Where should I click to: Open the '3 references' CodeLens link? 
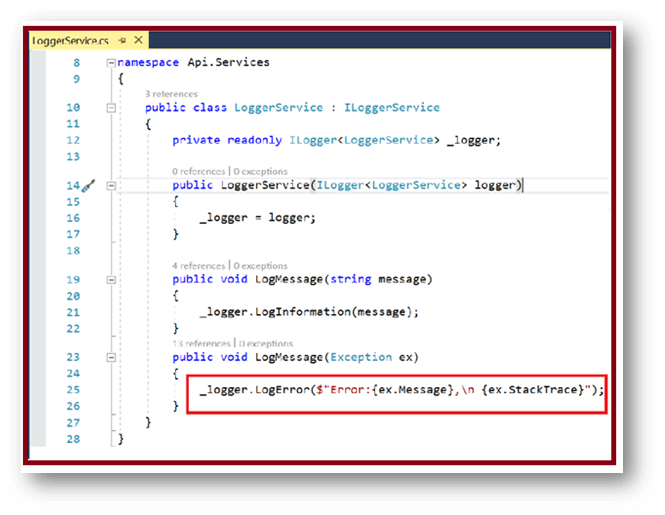coord(171,94)
